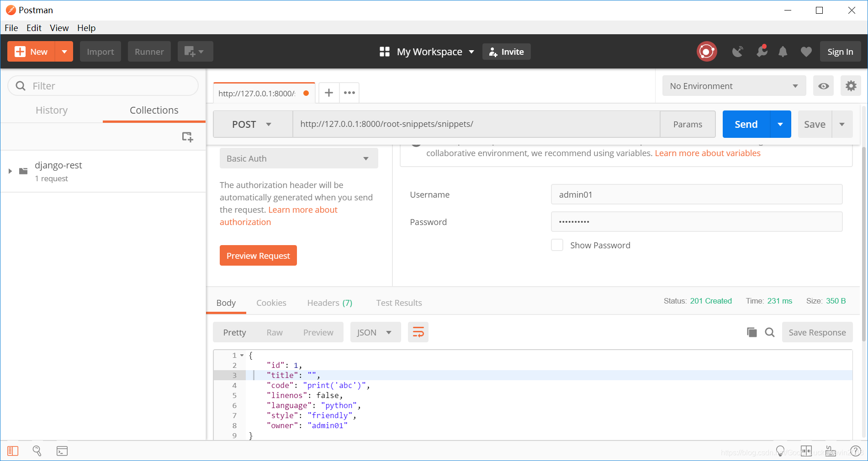868x461 pixels.
Task: Click the new collection icon
Action: click(x=187, y=136)
